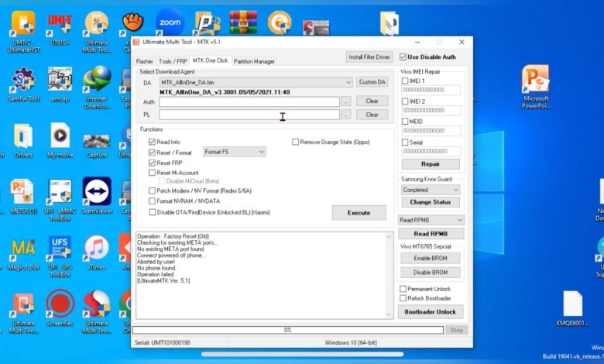The height and width of the screenshot is (364, 604).
Task: Launch TeamViewer desktop shortcut
Action: (97, 196)
